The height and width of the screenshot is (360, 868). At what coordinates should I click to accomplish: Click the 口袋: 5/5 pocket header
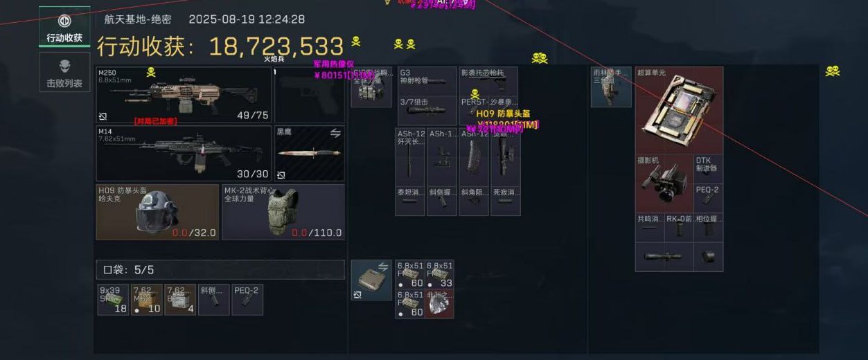point(220,269)
